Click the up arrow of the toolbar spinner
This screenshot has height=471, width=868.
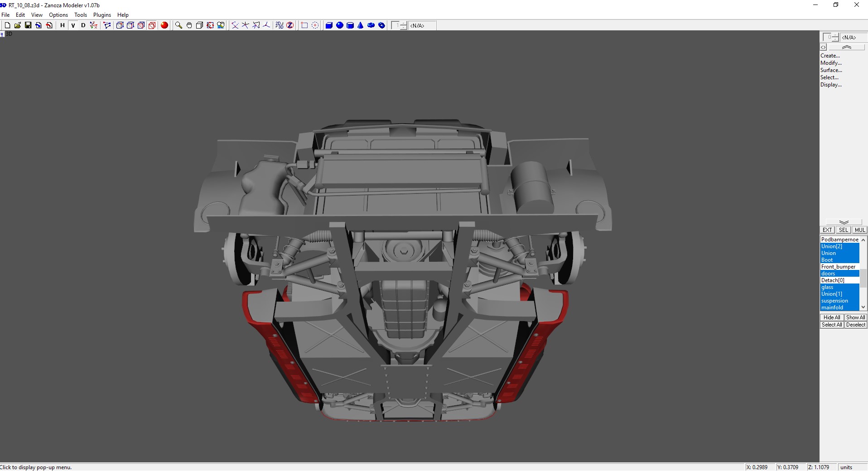402,23
